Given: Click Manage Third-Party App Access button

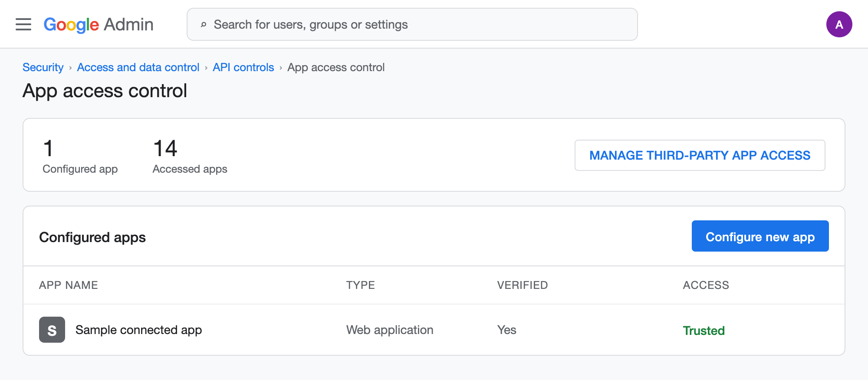Looking at the screenshot, I should [700, 155].
